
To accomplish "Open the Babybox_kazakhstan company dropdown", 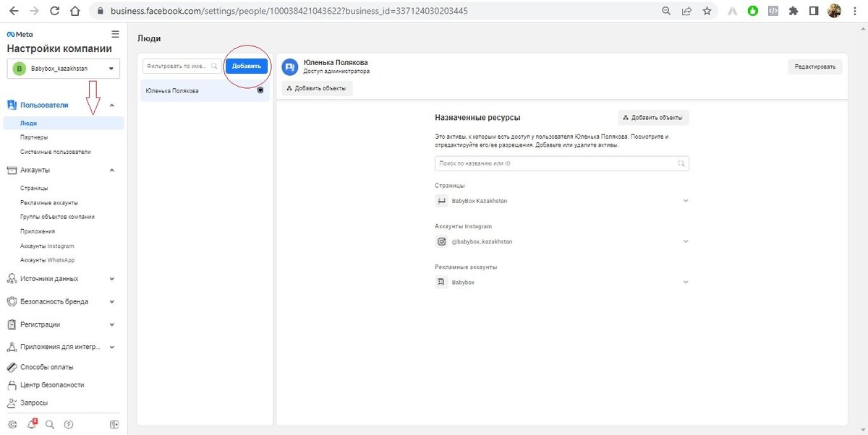I will tap(64, 69).
